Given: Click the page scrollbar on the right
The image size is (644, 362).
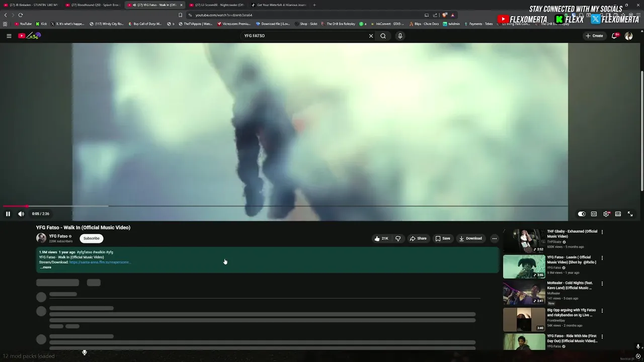Looking at the screenshot, I should (x=641, y=131).
